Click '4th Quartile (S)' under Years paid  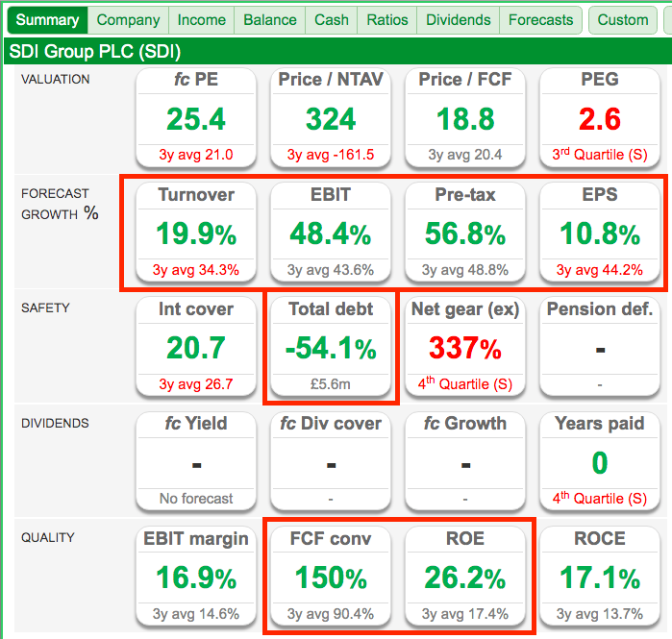[600, 498]
